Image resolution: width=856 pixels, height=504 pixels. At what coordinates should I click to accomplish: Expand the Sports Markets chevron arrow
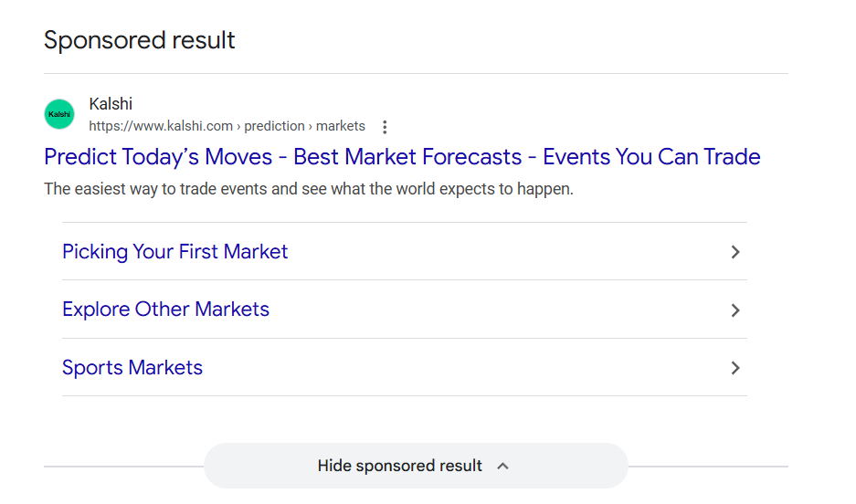(x=735, y=368)
